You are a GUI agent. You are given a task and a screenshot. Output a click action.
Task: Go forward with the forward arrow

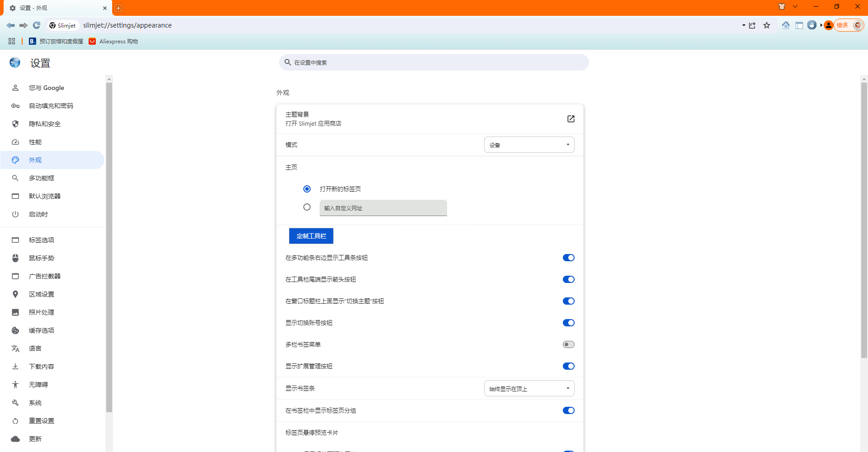(x=24, y=25)
